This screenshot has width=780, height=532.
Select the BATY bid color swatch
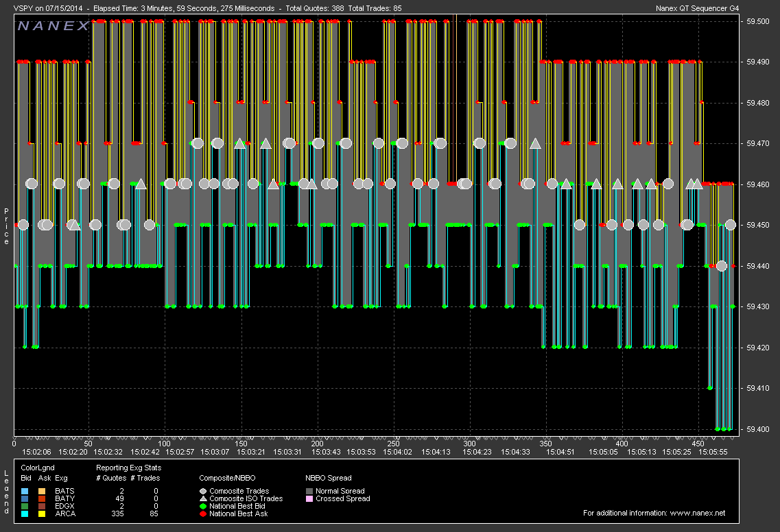tap(25, 498)
